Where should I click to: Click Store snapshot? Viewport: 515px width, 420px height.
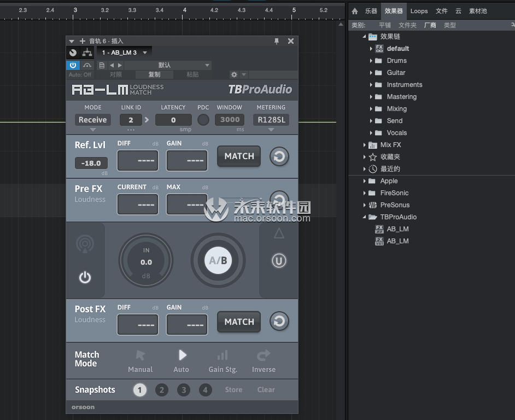[233, 390]
